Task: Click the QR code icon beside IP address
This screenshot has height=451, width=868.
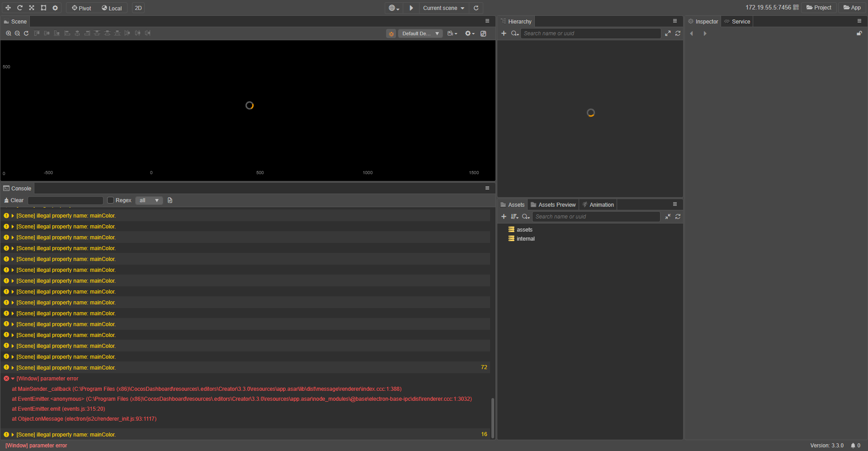Action: pos(796,7)
